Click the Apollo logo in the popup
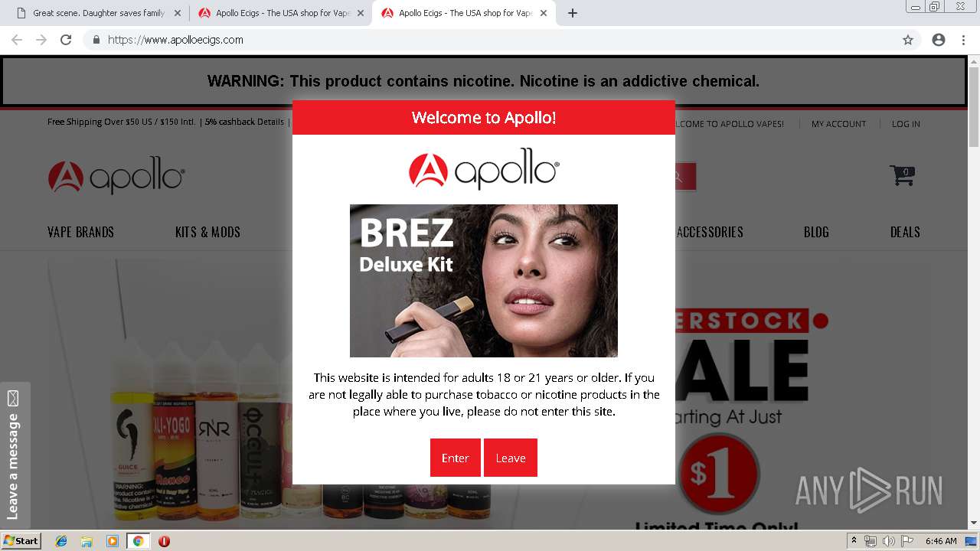This screenshot has height=551, width=980. 484,169
